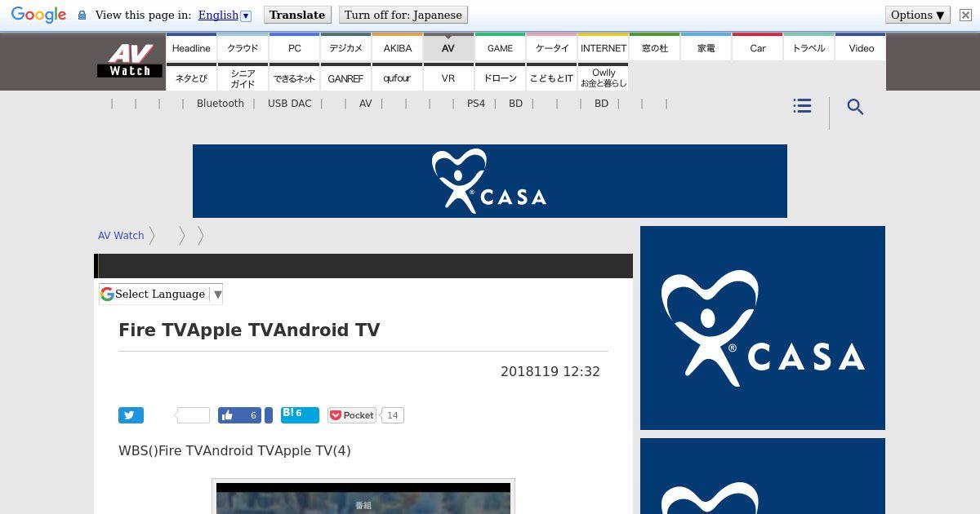Open the シニアガイド tab
The image size is (980, 514).
(x=243, y=78)
